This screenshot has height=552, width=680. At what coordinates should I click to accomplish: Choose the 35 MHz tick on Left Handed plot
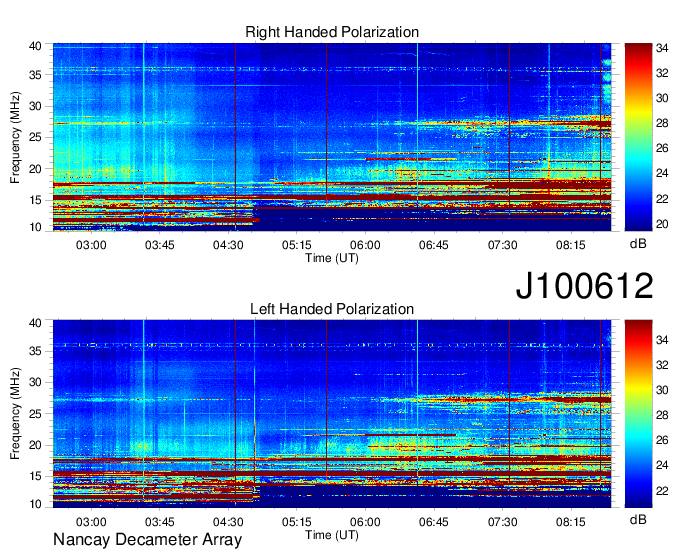click(35, 351)
